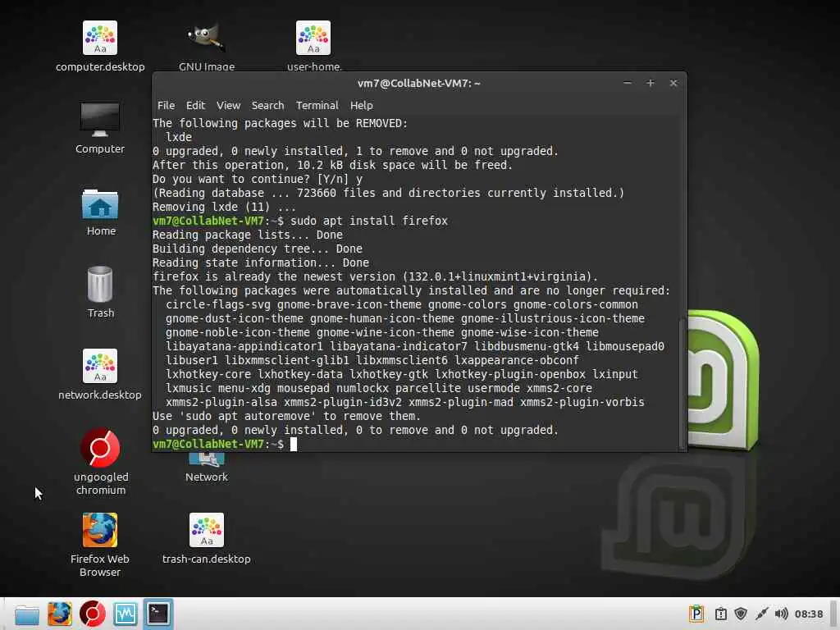Viewport: 840px width, 630px height.
Task: Click 'Reading package lists... Done' line
Action: 248,235
